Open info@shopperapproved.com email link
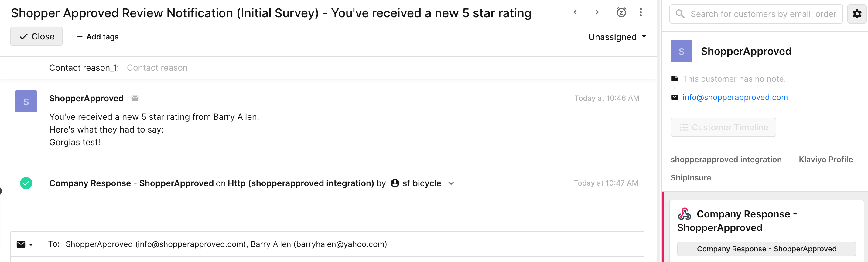This screenshot has width=868, height=262. coord(735,98)
